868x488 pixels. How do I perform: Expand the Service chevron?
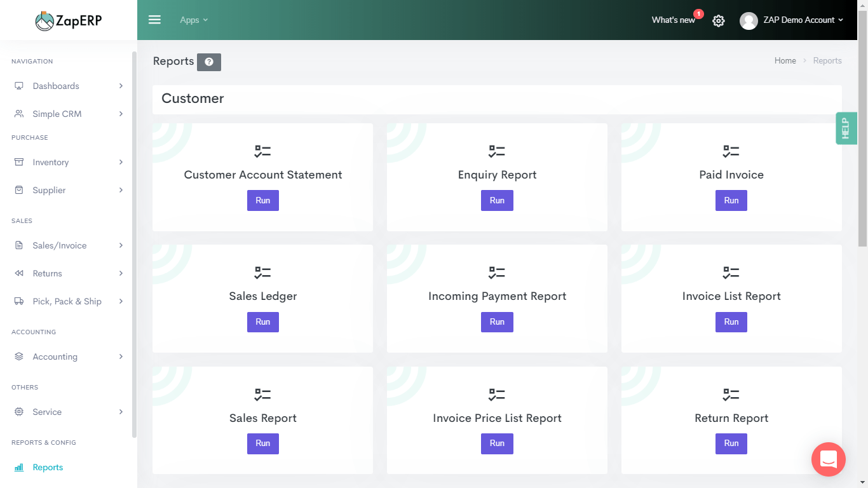pos(121,412)
